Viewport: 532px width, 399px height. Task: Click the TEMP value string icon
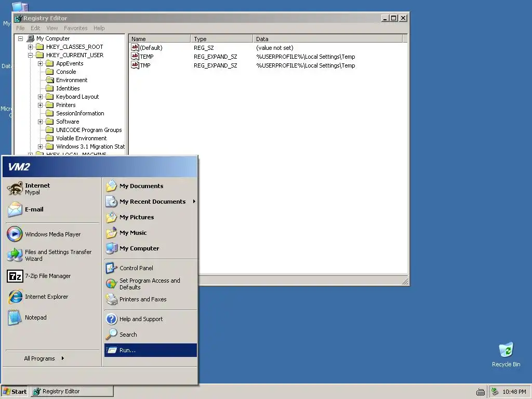(x=135, y=56)
